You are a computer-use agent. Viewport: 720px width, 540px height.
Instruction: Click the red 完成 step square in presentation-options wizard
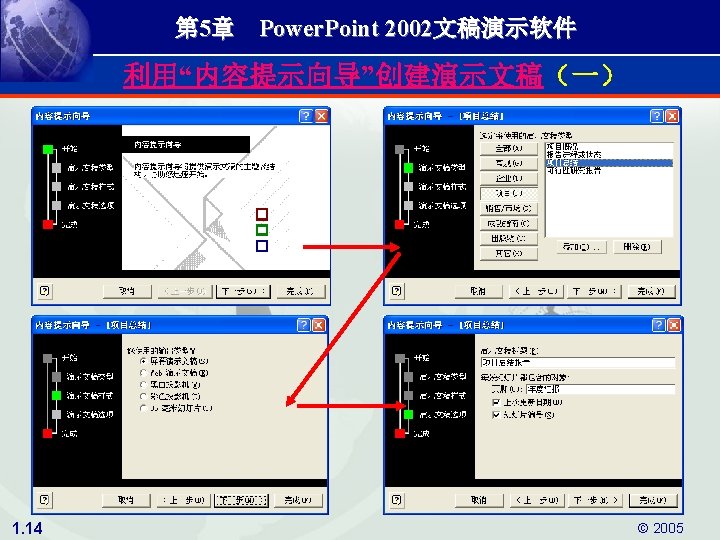coord(399,433)
